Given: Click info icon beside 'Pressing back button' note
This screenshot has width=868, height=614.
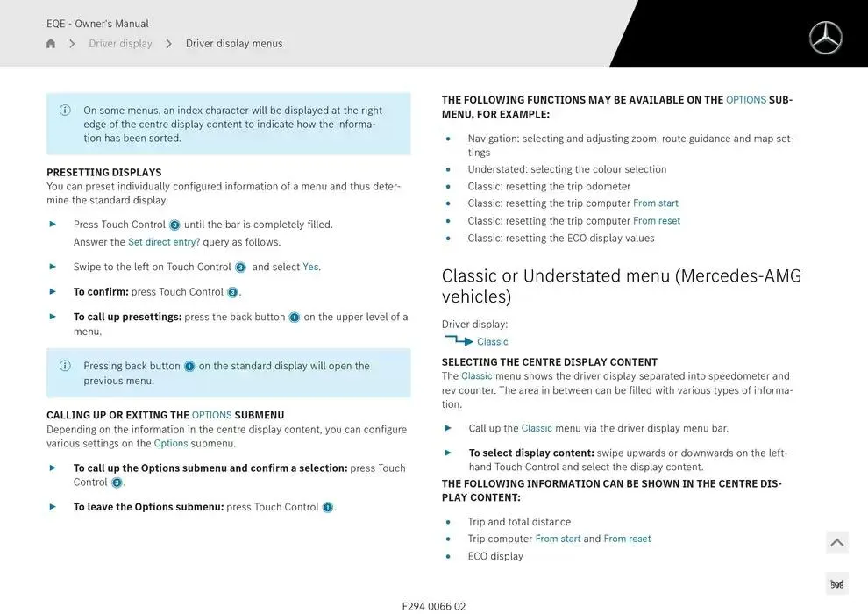Looking at the screenshot, I should click(x=65, y=366).
